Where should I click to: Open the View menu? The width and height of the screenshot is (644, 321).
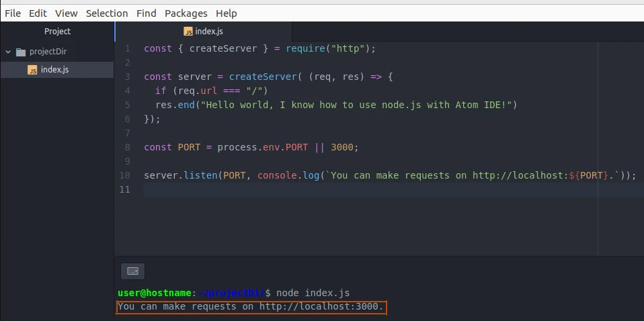66,13
